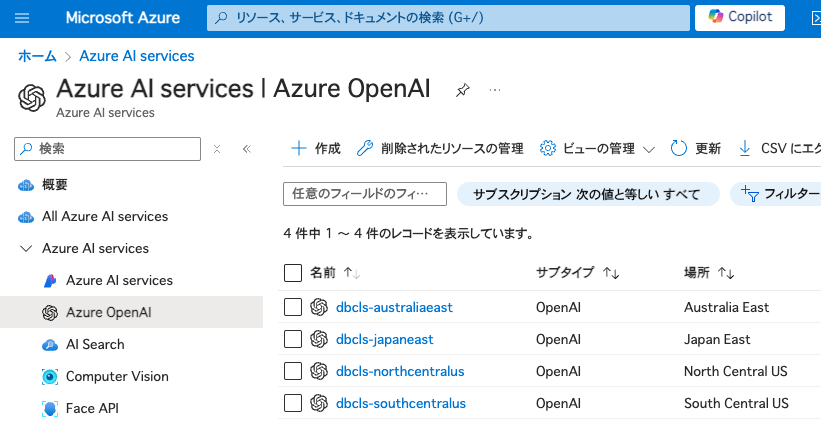The image size is (821, 424).
Task: Pin Azure OpenAI page with pushpin icon
Action: coord(462,90)
